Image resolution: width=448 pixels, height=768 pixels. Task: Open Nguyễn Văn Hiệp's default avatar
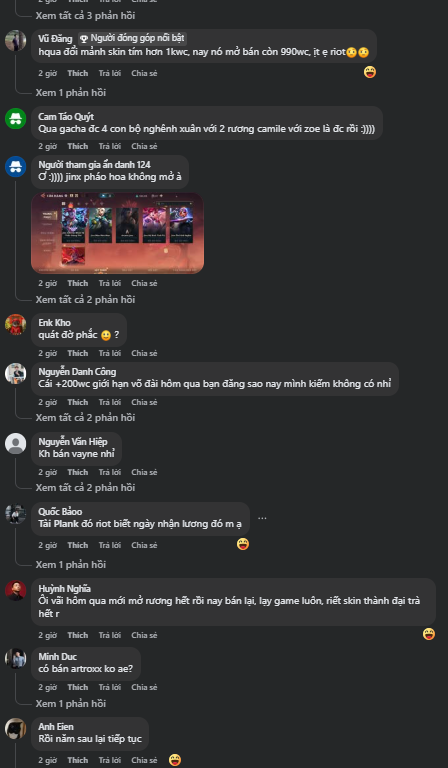click(x=16, y=444)
